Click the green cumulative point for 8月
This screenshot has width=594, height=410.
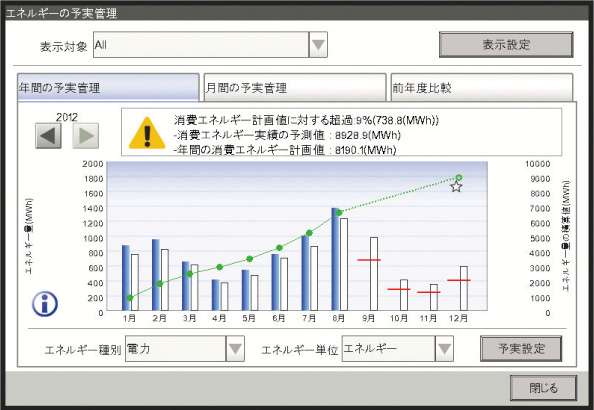coord(339,213)
